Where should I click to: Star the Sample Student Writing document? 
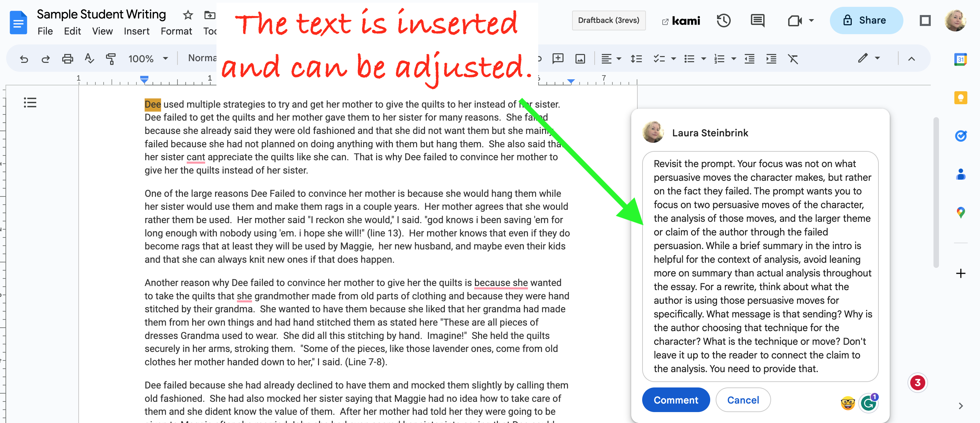point(188,15)
